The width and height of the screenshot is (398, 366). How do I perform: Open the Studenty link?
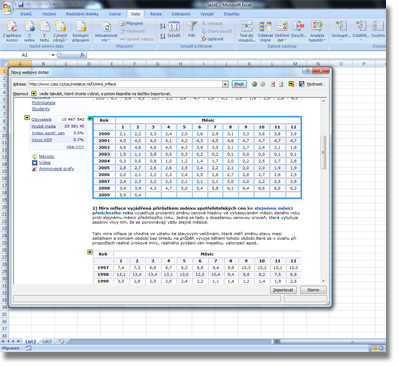pyautogui.click(x=41, y=109)
